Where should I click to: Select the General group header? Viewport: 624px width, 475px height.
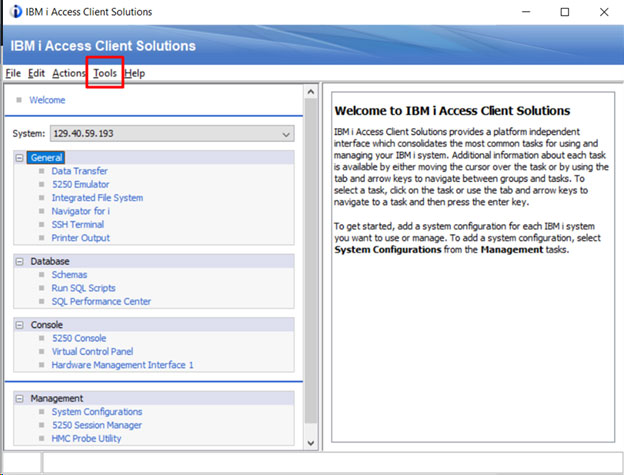coord(46,158)
